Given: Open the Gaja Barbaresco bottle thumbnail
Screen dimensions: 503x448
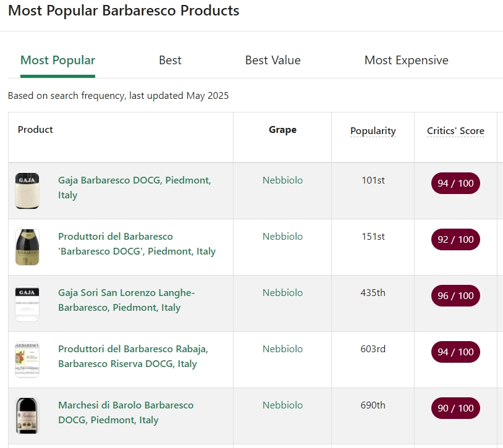Looking at the screenshot, I should [27, 191].
